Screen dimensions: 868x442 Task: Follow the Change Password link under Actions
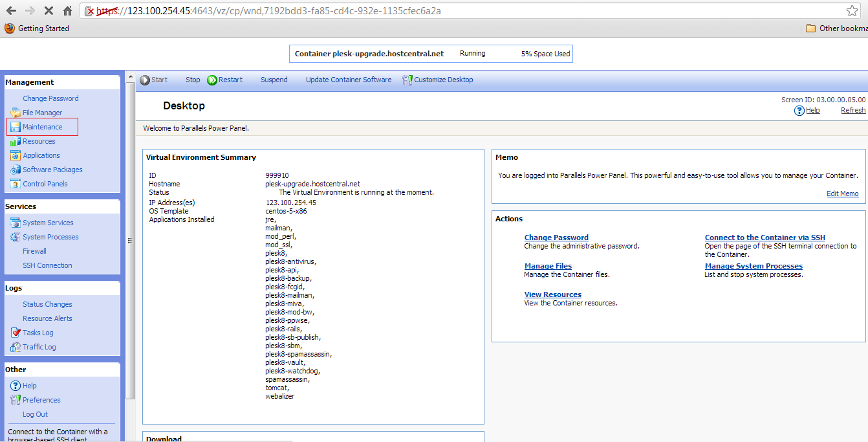pos(556,238)
